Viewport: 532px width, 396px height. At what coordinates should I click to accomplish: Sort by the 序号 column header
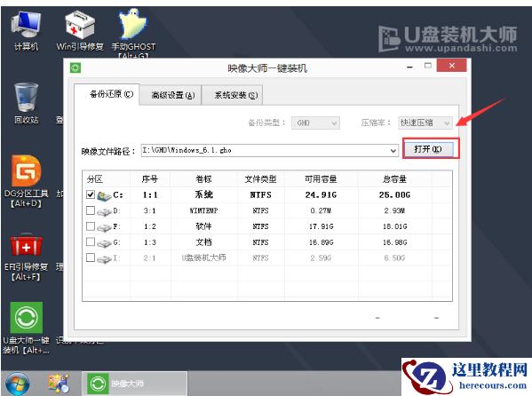tap(150, 178)
